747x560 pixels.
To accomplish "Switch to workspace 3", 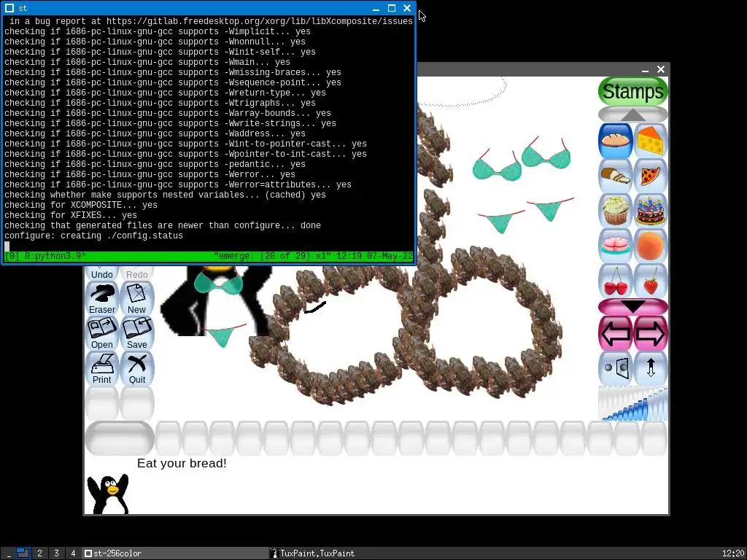I will pos(56,553).
